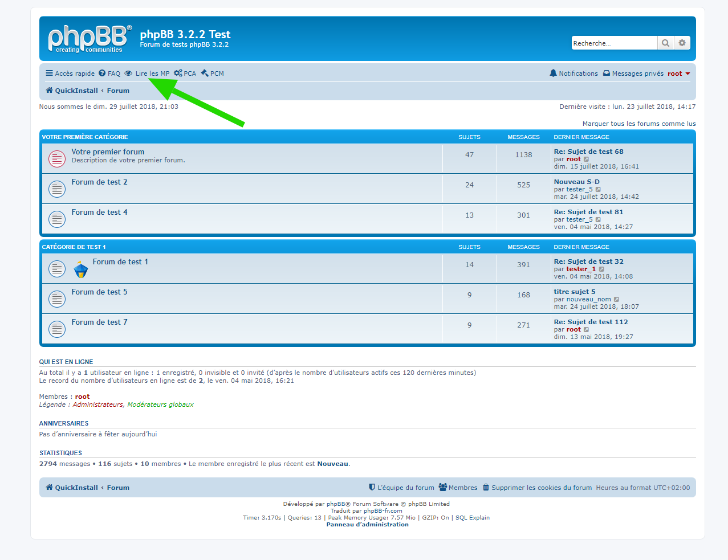Open advanced search gear icon

682,43
